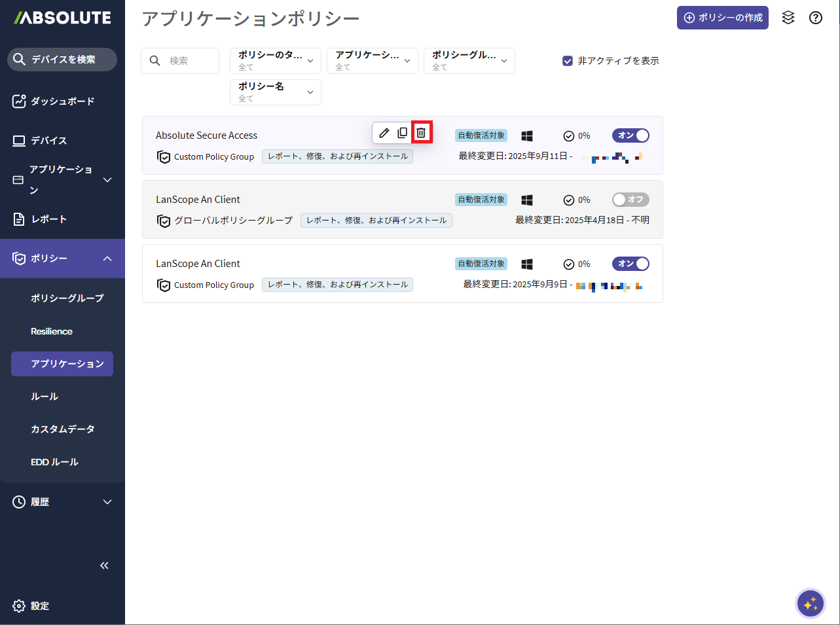Open the デバイスを検索 search box
Image resolution: width=840 pixels, height=625 pixels.
62,60
